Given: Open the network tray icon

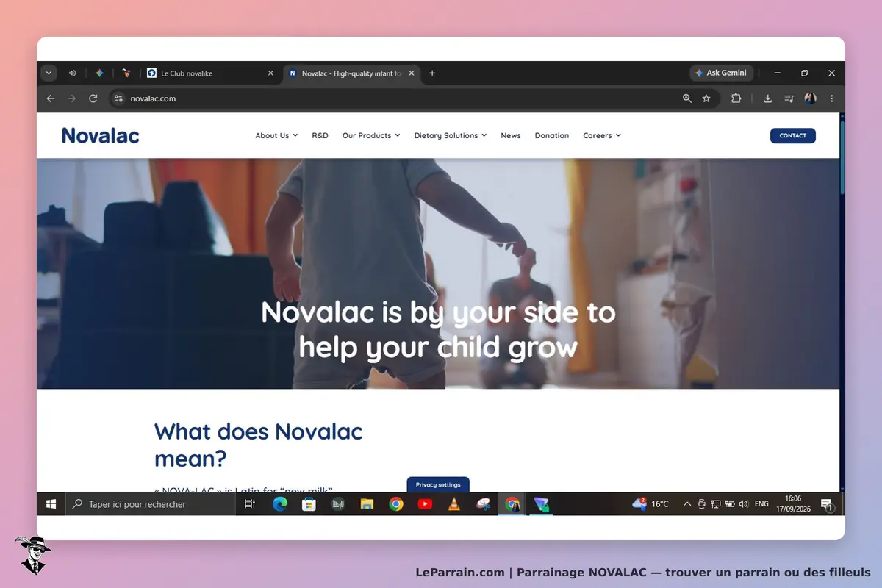Looking at the screenshot, I should tap(716, 504).
